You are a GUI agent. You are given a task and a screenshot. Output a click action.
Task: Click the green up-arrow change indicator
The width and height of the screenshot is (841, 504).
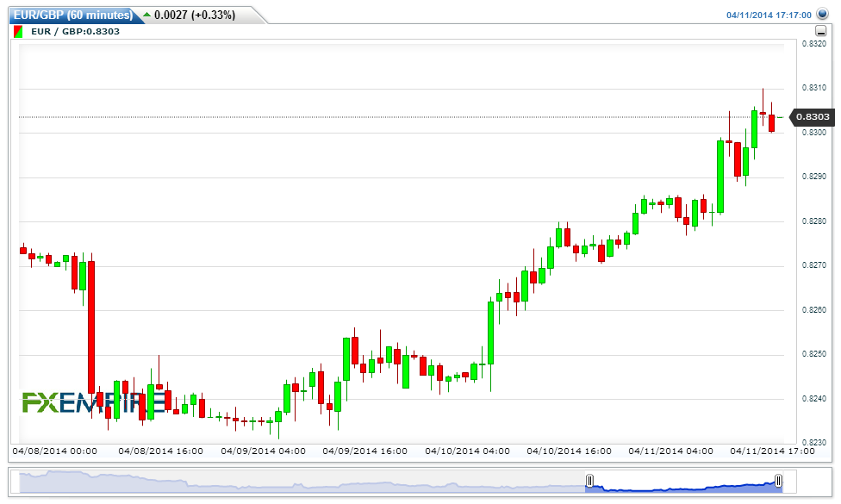click(147, 15)
